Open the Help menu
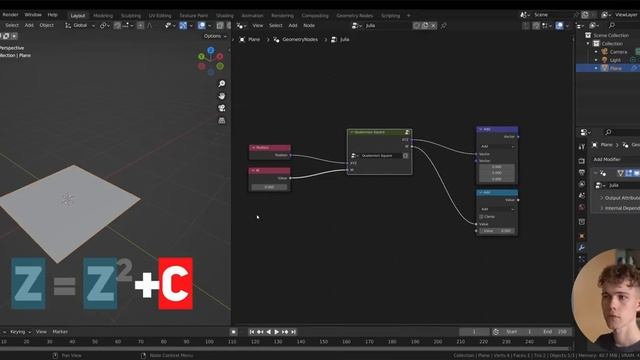This screenshot has height=360, width=640. click(x=52, y=15)
